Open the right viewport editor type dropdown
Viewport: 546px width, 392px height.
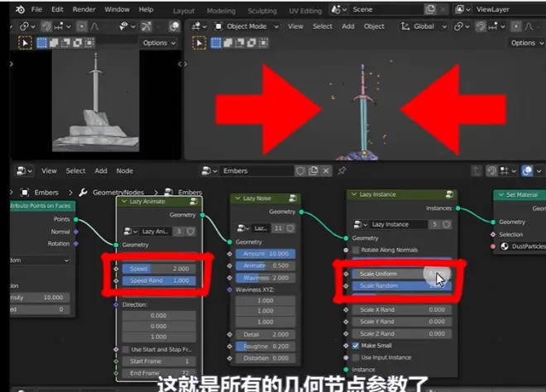click(x=199, y=26)
